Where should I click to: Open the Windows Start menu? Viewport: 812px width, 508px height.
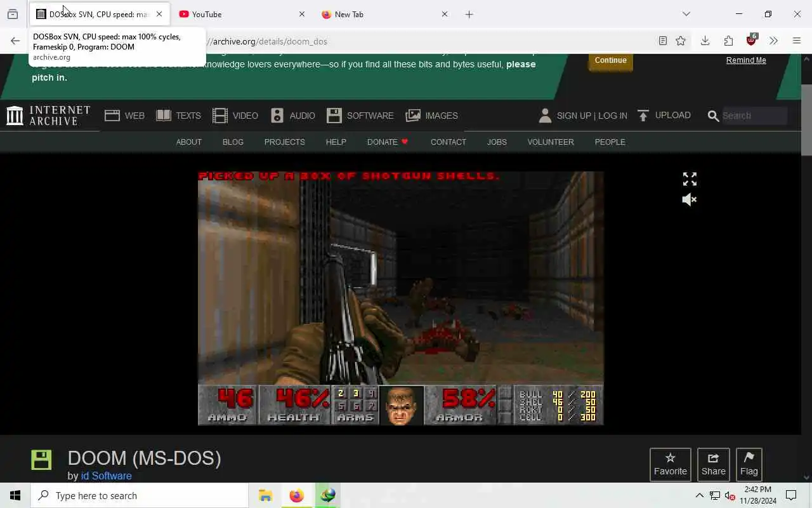coord(15,495)
